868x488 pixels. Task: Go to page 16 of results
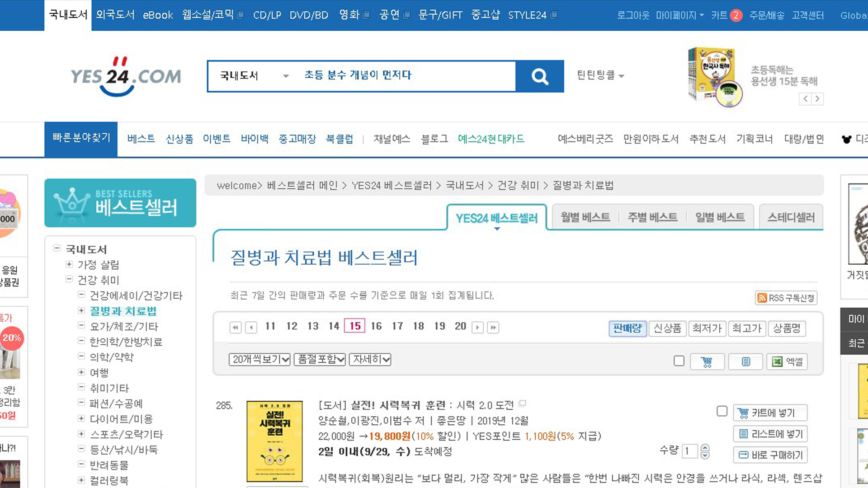376,326
